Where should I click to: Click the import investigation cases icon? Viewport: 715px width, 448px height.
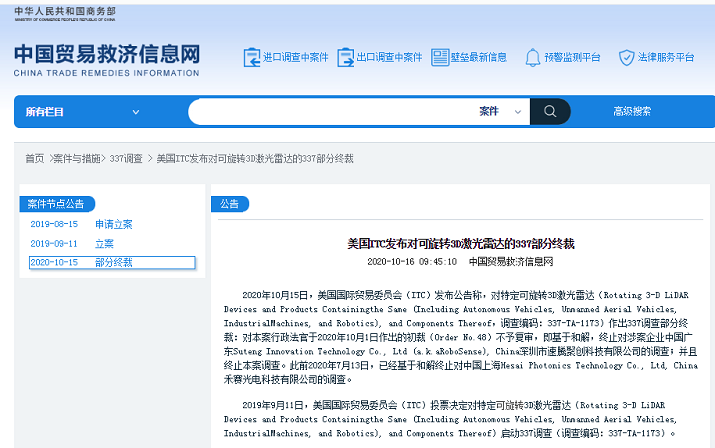(x=252, y=57)
